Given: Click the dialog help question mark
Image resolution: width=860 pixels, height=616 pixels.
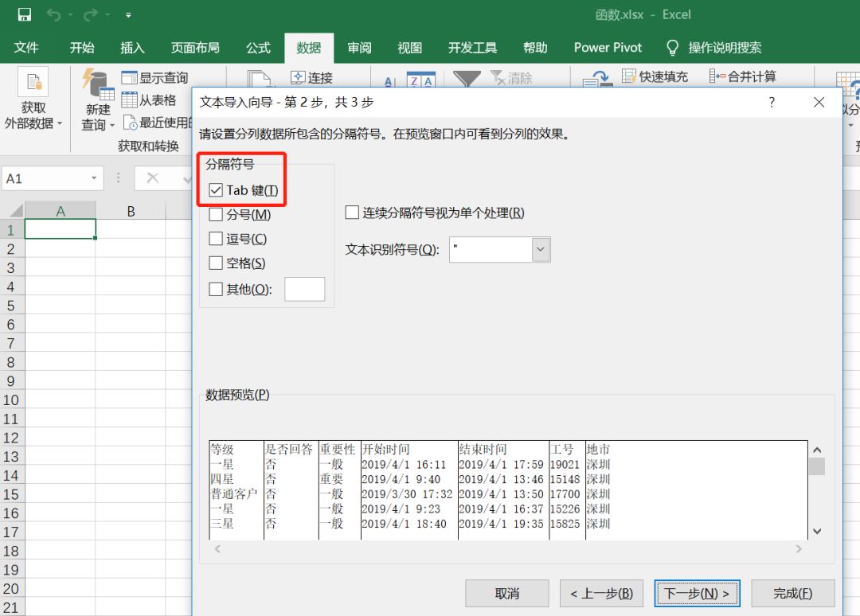Looking at the screenshot, I should pos(772,102).
